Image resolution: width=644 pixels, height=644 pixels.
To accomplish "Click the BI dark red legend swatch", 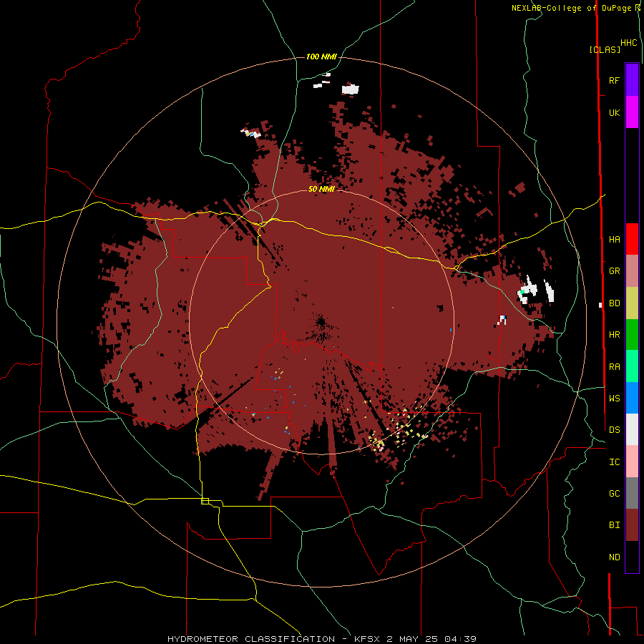I will 632,525.
